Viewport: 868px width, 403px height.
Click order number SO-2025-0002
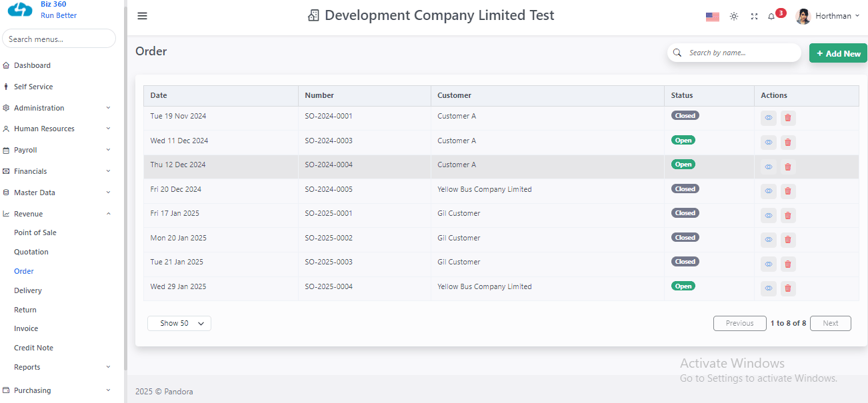click(x=329, y=238)
